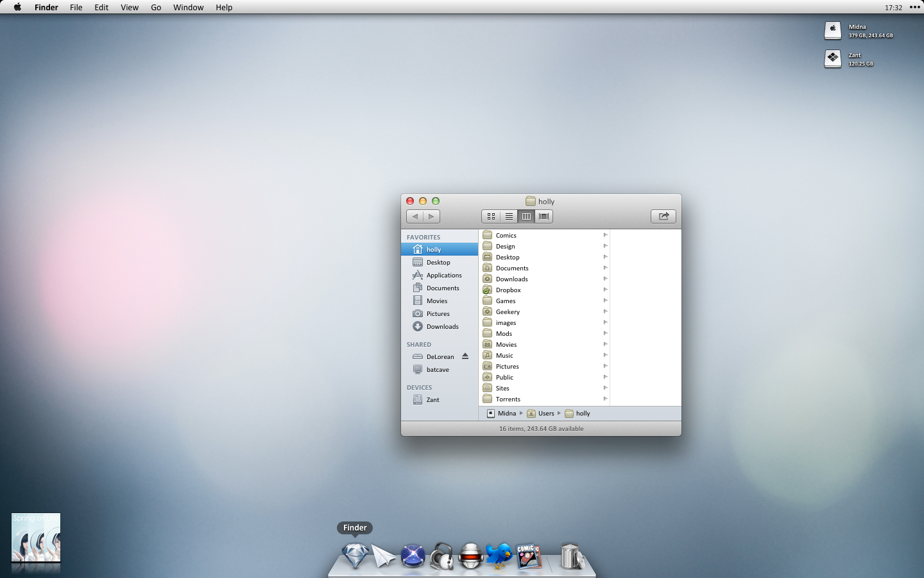Expand the Torrents folder arrow
Screen dimensions: 924x578
605,399
